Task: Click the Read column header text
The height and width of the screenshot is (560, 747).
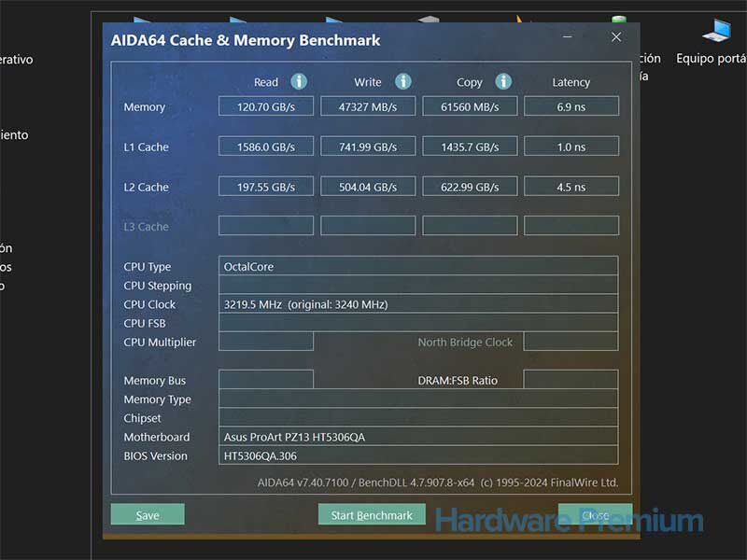Action: click(266, 82)
